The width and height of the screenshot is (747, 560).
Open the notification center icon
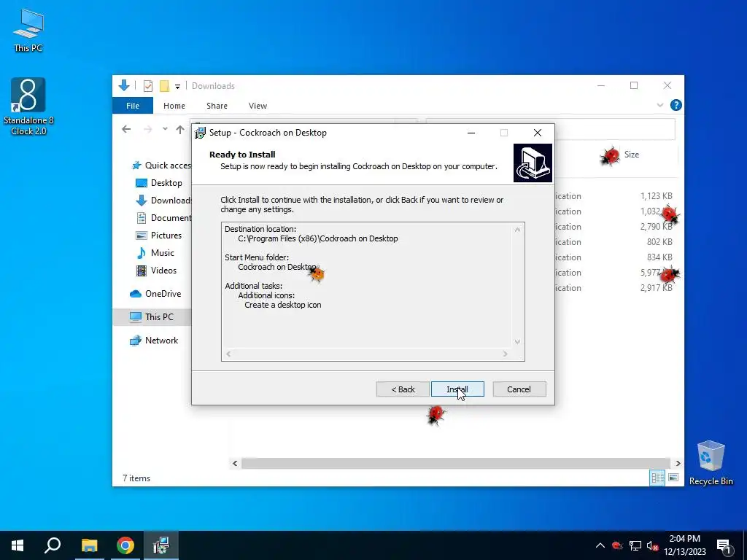(724, 545)
